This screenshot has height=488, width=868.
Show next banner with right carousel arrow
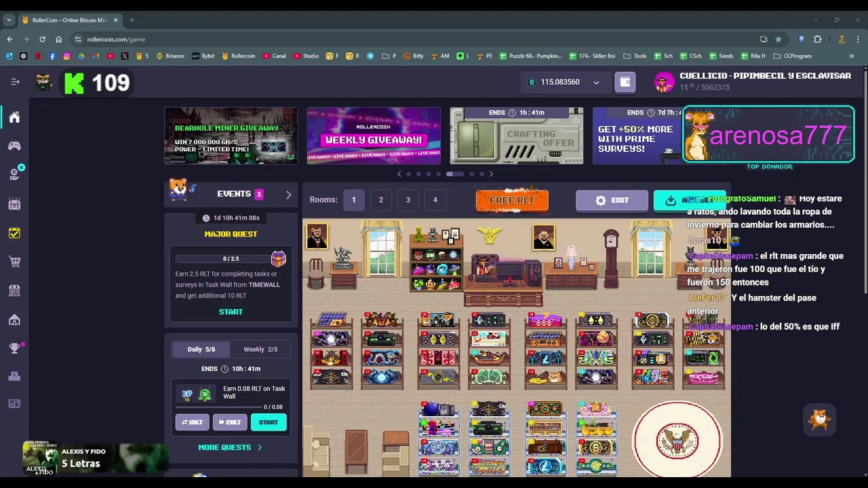click(x=491, y=174)
